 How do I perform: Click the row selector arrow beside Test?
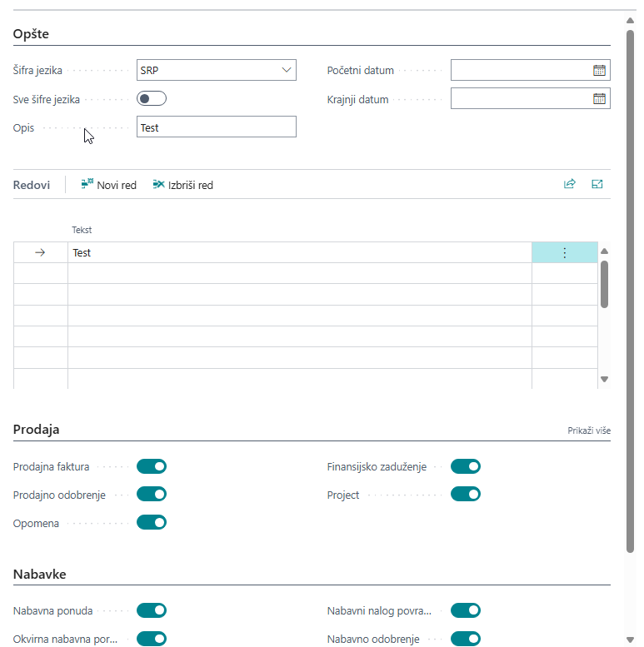click(x=40, y=253)
